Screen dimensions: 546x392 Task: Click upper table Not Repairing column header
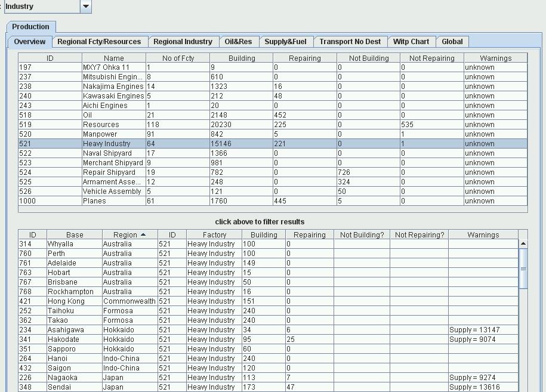[432, 58]
